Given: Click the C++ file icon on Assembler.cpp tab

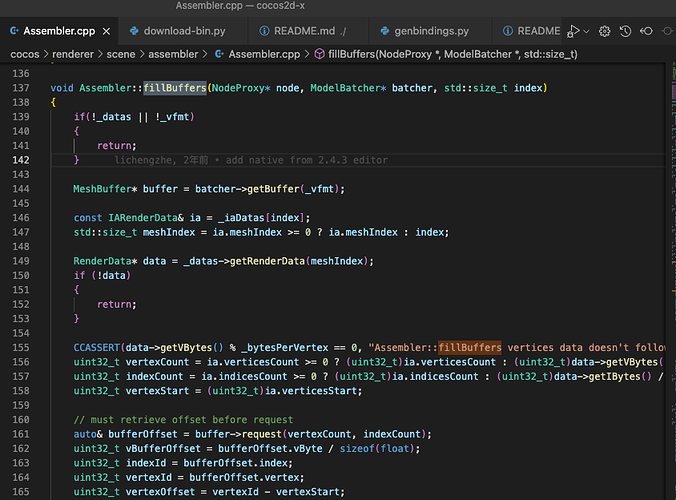Looking at the screenshot, I should click(14, 31).
